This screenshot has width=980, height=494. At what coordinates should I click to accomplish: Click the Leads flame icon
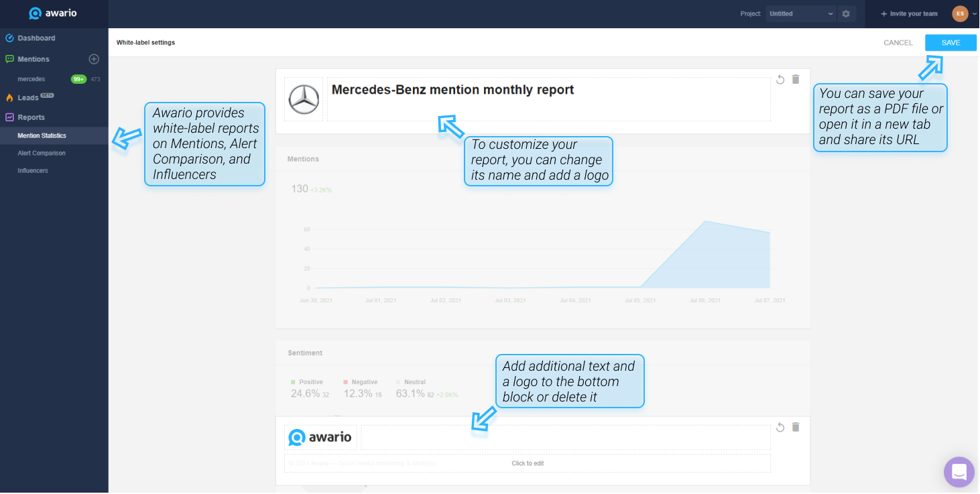(9, 97)
